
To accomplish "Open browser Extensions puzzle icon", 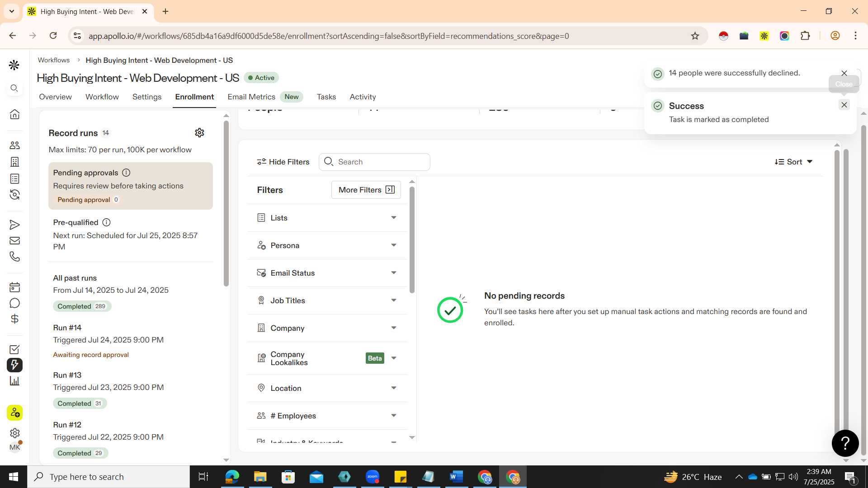I will 805,36.
